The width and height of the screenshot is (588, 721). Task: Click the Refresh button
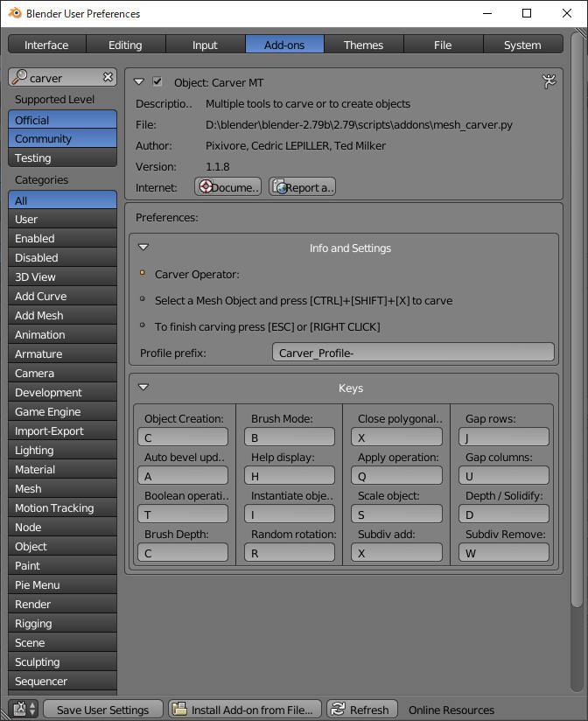pyautogui.click(x=361, y=710)
